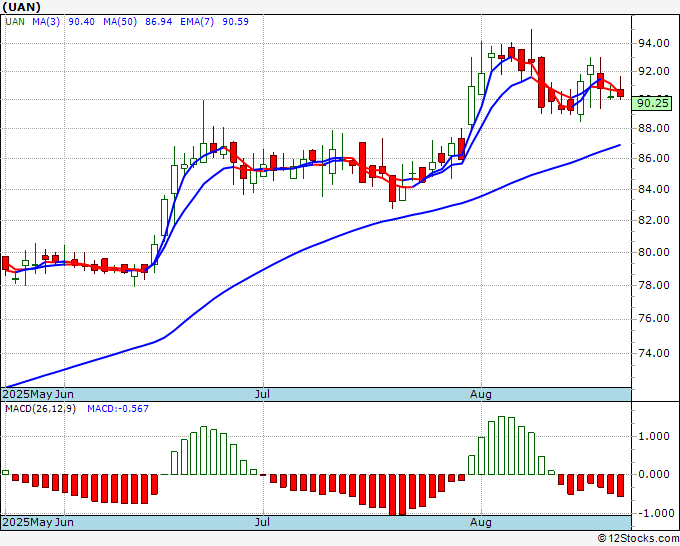Click the (UAN) chart title
This screenshot has height=546, width=680.
[x=21, y=7]
